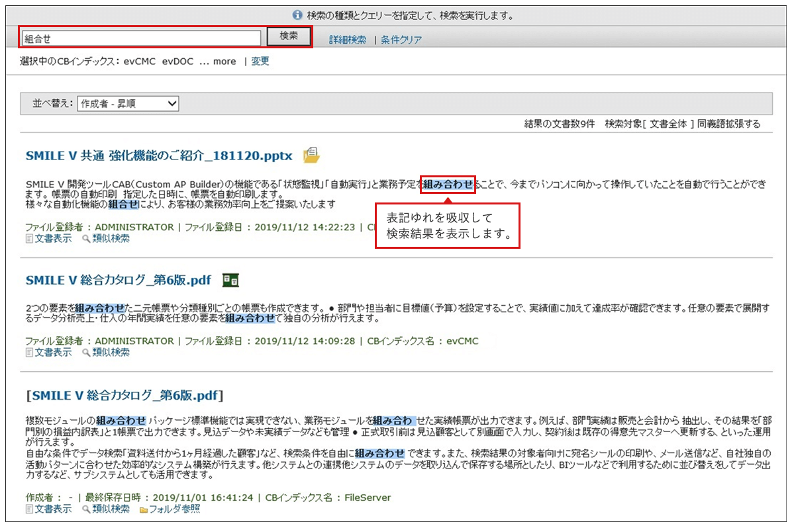Open SMILE V 共通 強化機能のご紹介_181120.pptx result
The width and height of the screenshot is (794, 532).
(159, 155)
